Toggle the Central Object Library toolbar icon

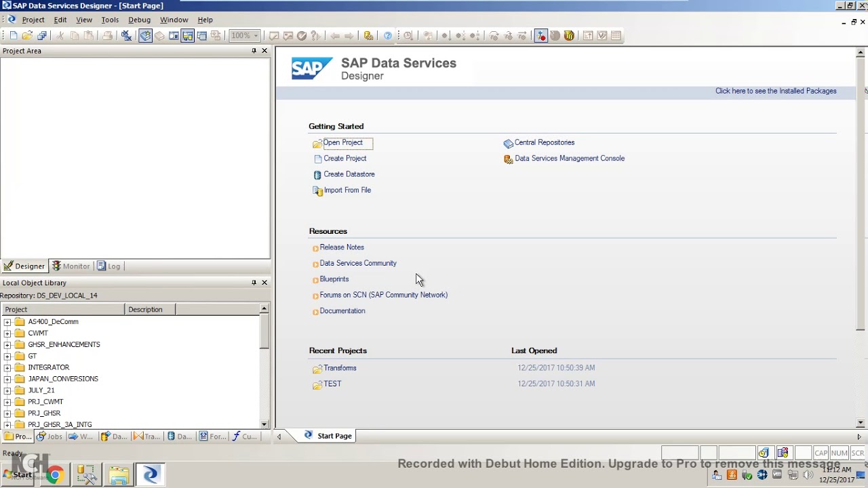pos(159,36)
